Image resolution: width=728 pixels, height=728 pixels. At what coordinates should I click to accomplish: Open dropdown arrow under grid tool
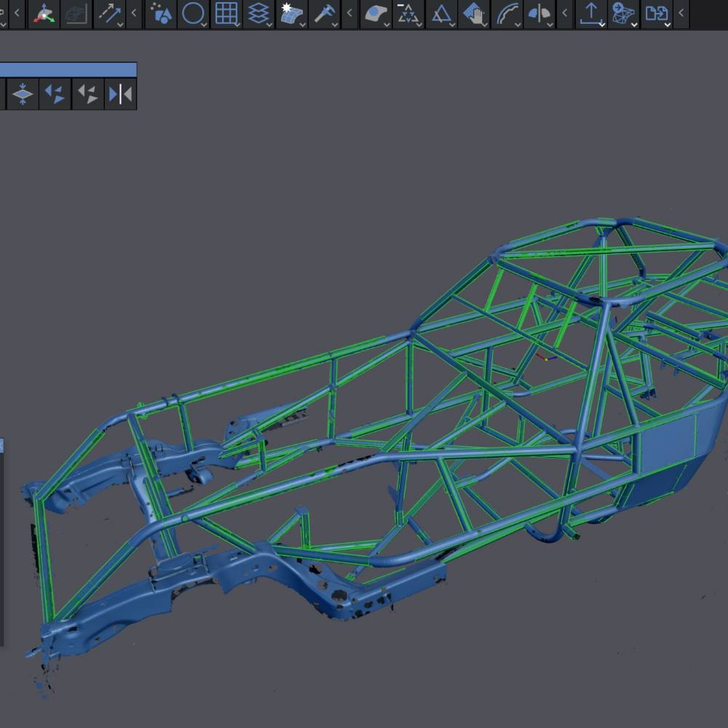click(x=237, y=24)
